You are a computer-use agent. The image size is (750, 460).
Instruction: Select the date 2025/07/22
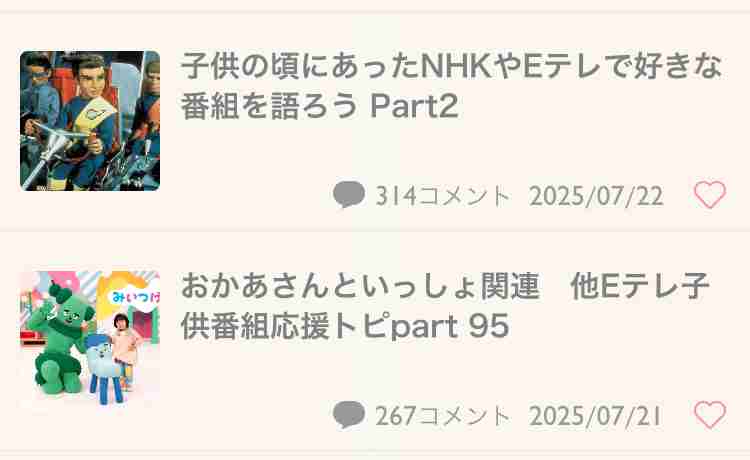(x=596, y=196)
